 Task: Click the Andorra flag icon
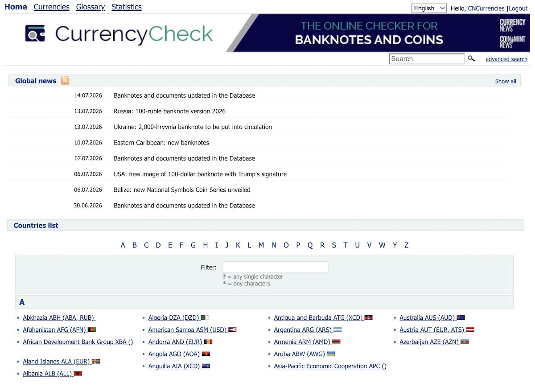(208, 342)
